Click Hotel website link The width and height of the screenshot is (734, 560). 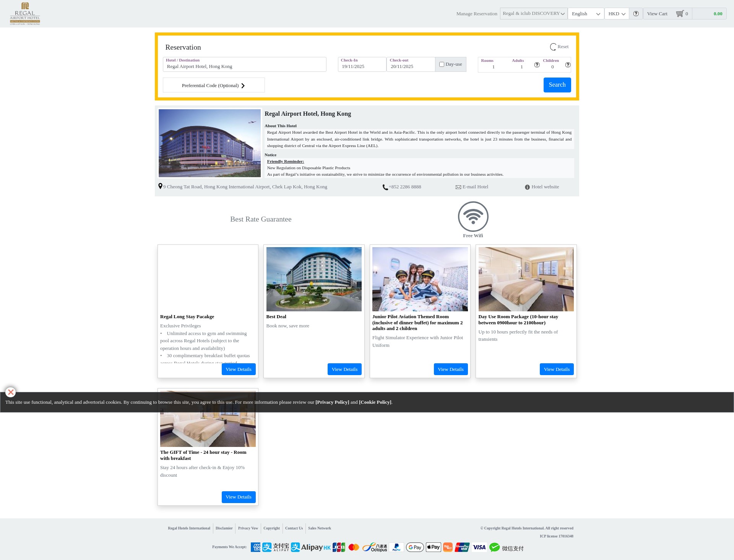tap(545, 187)
